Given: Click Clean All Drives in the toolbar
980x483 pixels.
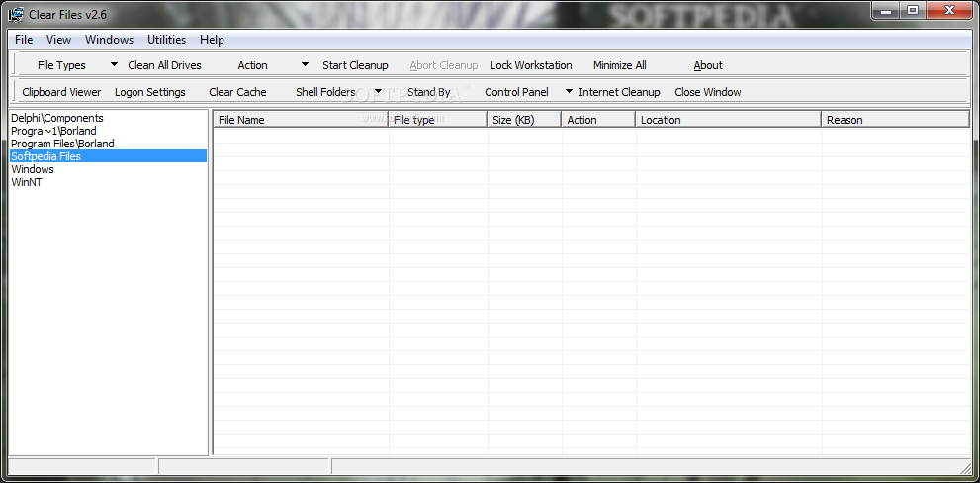Looking at the screenshot, I should [164, 65].
